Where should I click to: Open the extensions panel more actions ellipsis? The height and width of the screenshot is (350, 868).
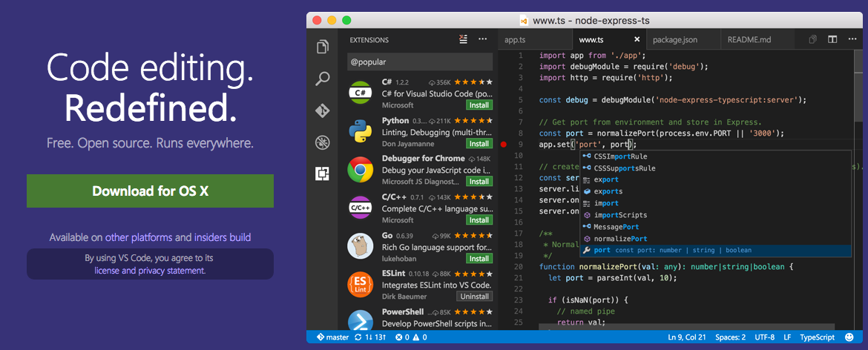click(483, 39)
